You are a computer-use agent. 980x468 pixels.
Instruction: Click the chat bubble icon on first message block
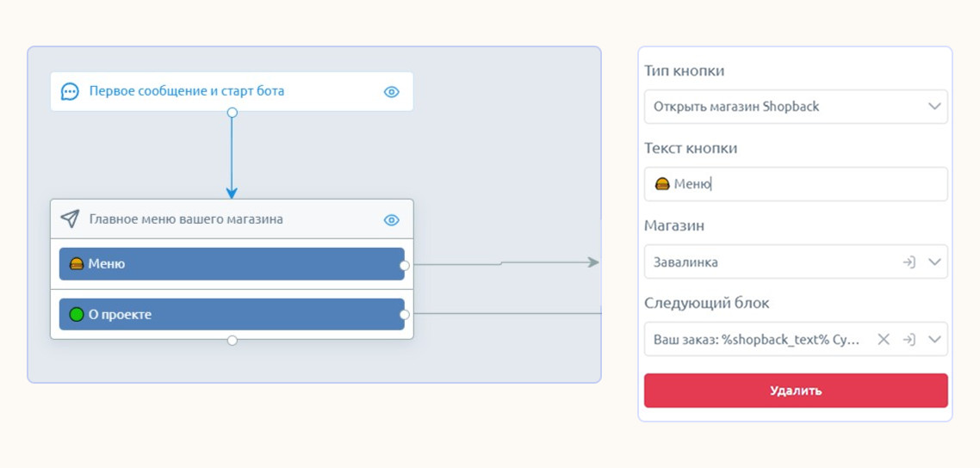coord(70,91)
